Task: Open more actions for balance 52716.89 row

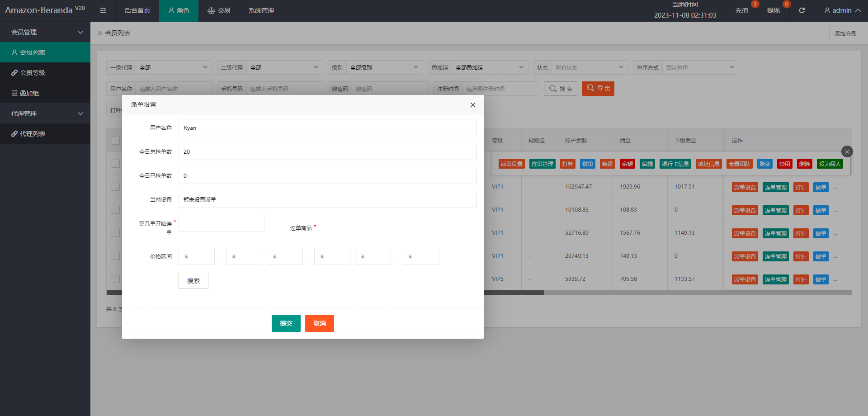Action: coord(835,234)
